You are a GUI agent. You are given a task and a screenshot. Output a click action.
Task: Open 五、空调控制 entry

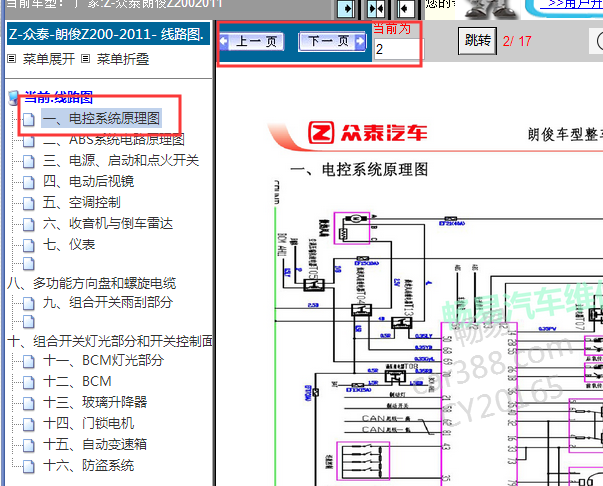[82, 202]
